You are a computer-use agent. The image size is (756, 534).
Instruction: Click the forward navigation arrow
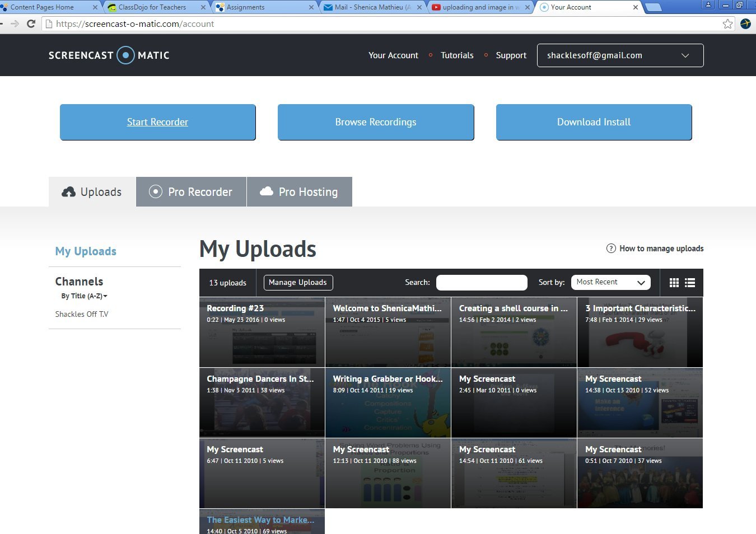(x=15, y=24)
